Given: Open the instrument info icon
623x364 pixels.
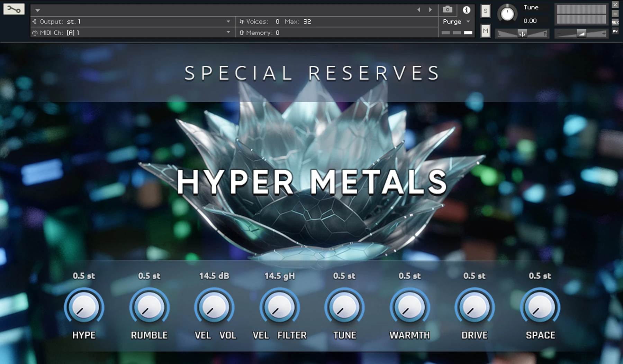Looking at the screenshot, I should (x=467, y=10).
